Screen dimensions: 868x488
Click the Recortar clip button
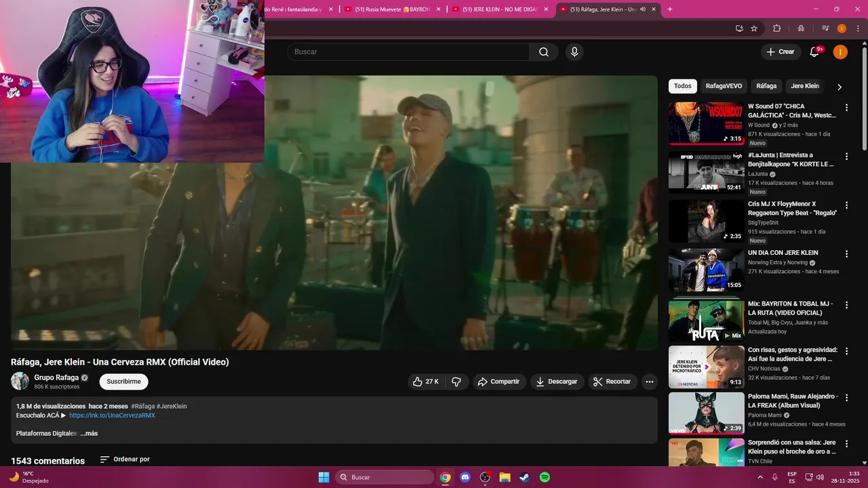click(x=612, y=382)
